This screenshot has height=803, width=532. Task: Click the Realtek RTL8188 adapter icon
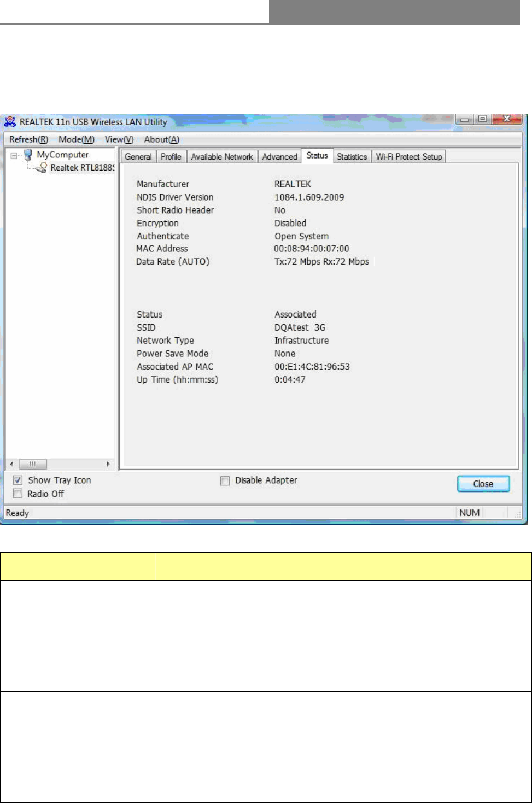pyautogui.click(x=42, y=168)
